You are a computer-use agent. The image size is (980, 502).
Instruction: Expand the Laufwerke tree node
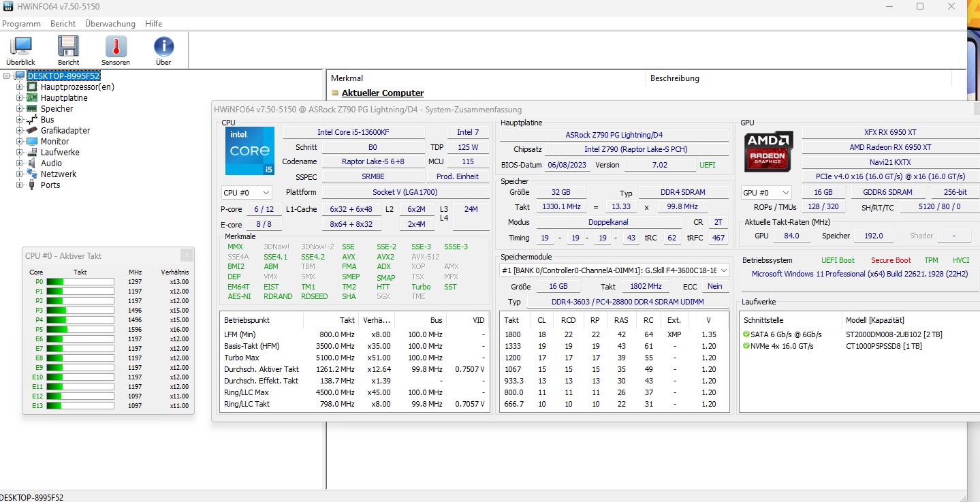pyautogui.click(x=20, y=153)
